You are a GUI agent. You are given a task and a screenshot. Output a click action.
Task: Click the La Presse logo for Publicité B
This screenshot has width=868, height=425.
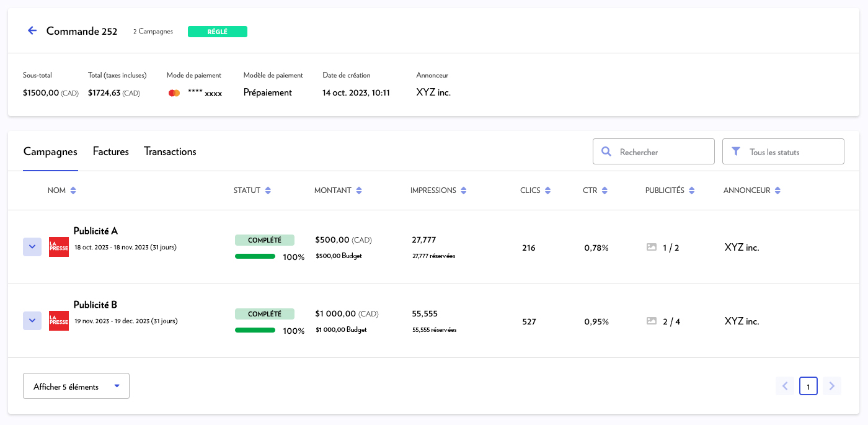point(59,321)
